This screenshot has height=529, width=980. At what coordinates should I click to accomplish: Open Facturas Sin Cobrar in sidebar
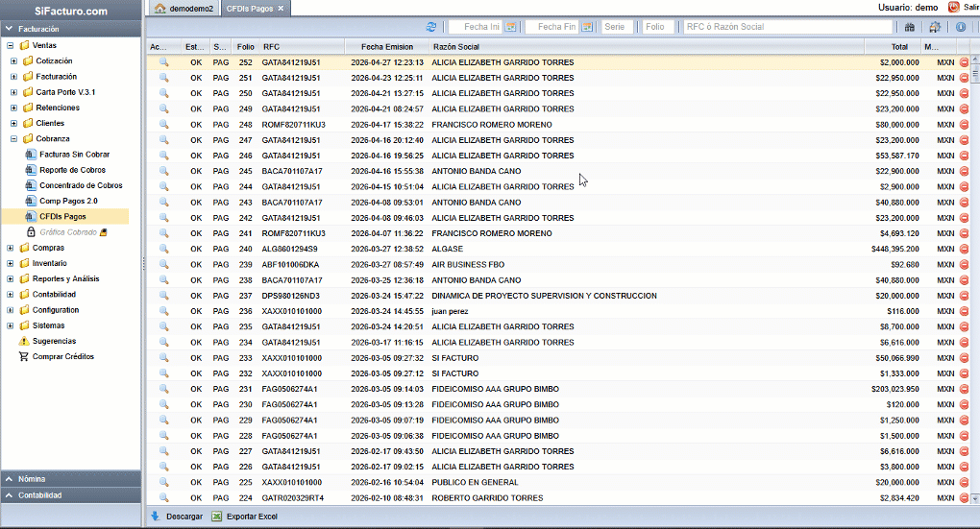74,155
